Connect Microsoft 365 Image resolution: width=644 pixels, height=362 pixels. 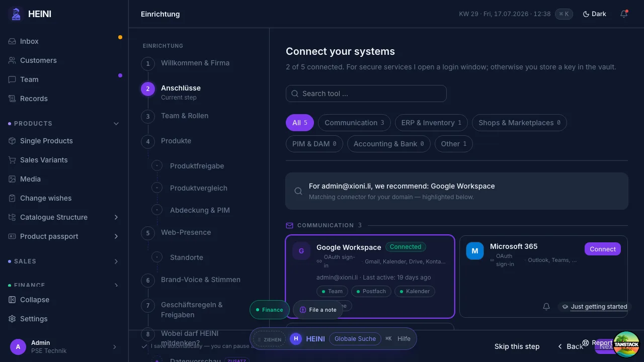pyautogui.click(x=603, y=249)
